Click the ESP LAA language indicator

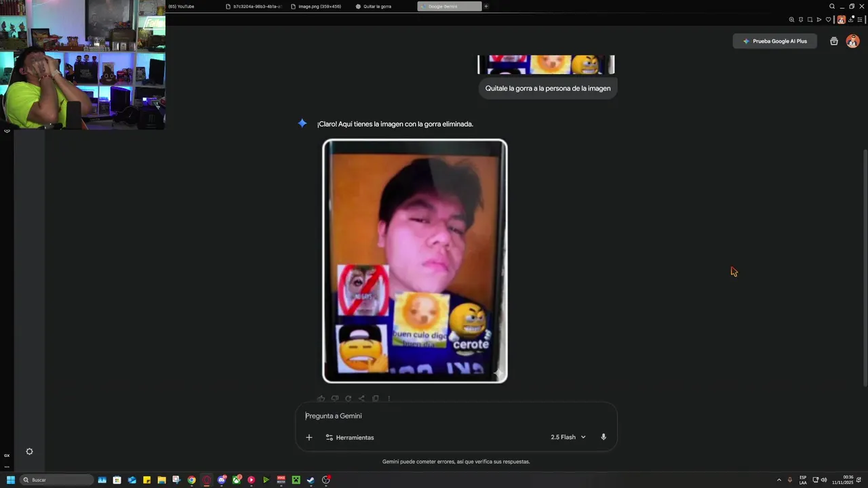pyautogui.click(x=803, y=480)
